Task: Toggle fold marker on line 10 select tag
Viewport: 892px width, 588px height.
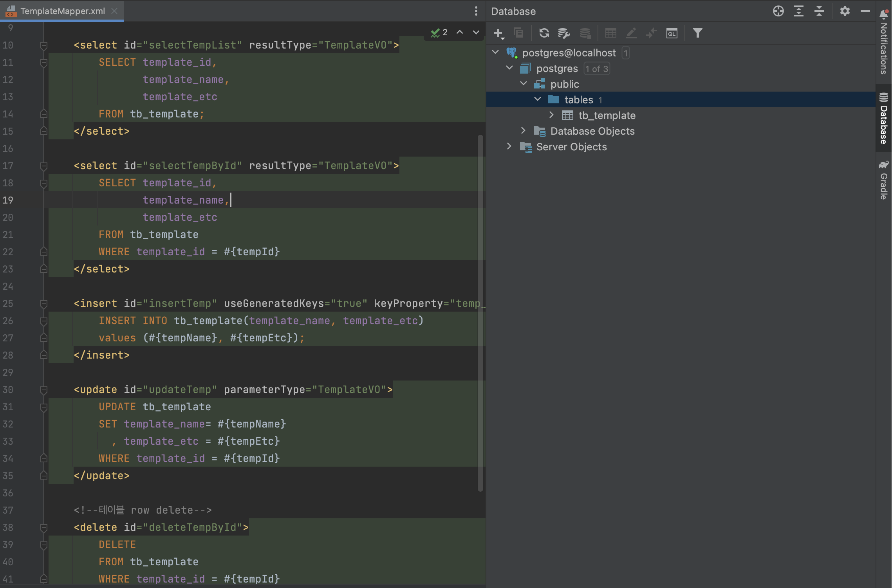Action: 44,45
